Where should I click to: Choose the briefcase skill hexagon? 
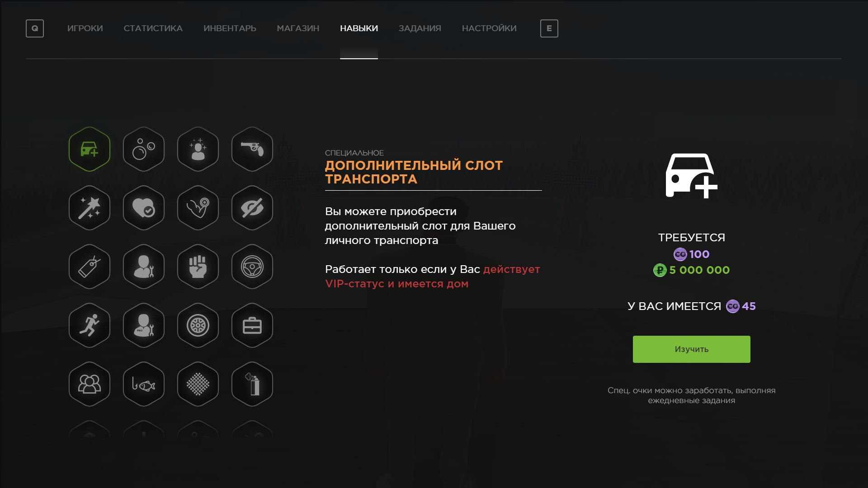pyautogui.click(x=252, y=325)
